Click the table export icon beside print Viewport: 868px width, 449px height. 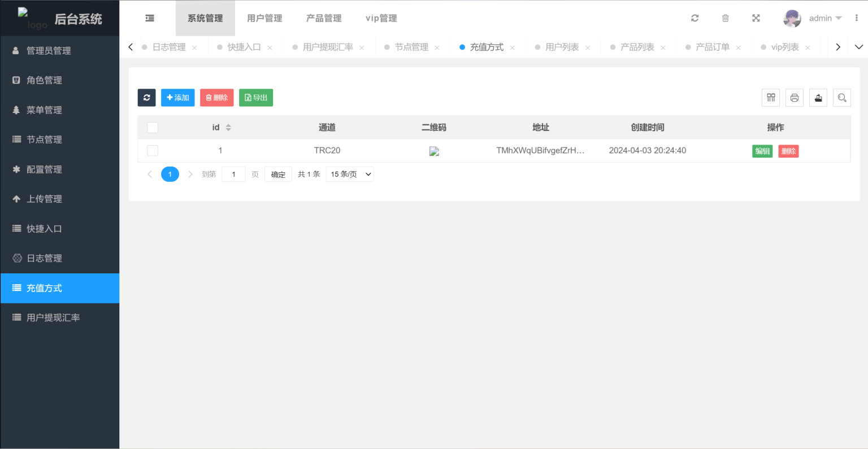[818, 98]
